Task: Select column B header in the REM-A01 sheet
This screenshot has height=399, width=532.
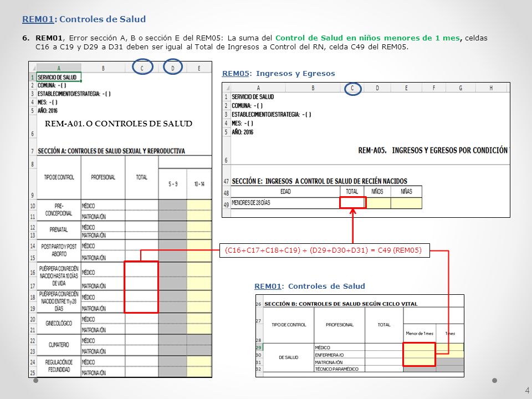Action: coord(103,68)
